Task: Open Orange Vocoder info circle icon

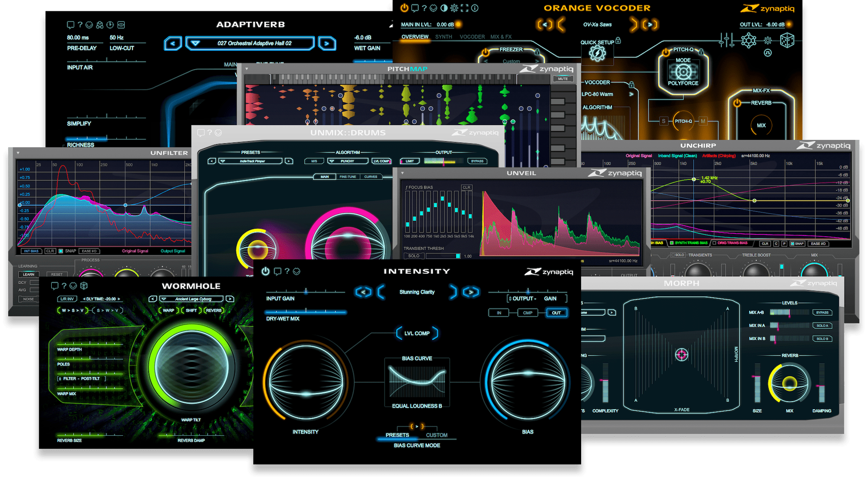Action: pyautogui.click(x=475, y=8)
